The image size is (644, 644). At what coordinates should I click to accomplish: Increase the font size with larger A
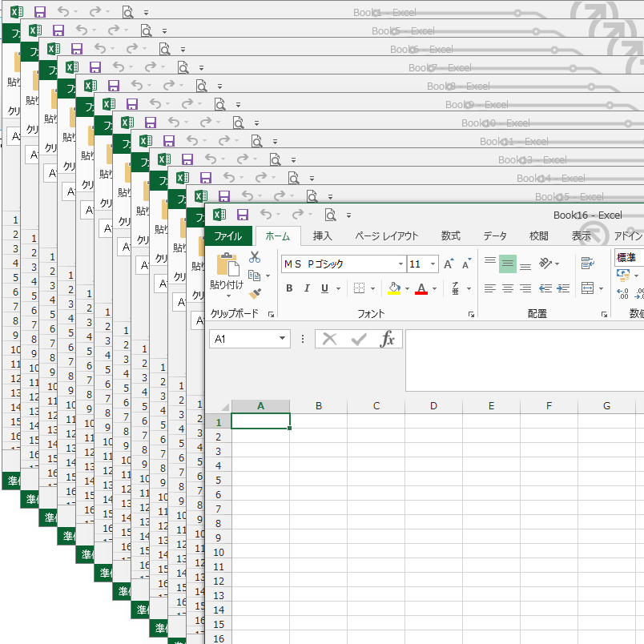(x=449, y=264)
